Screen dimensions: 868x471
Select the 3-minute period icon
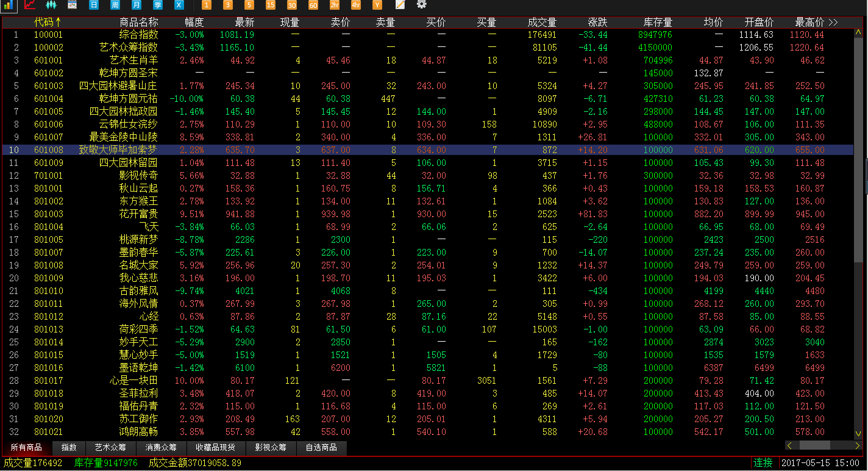[228, 5]
